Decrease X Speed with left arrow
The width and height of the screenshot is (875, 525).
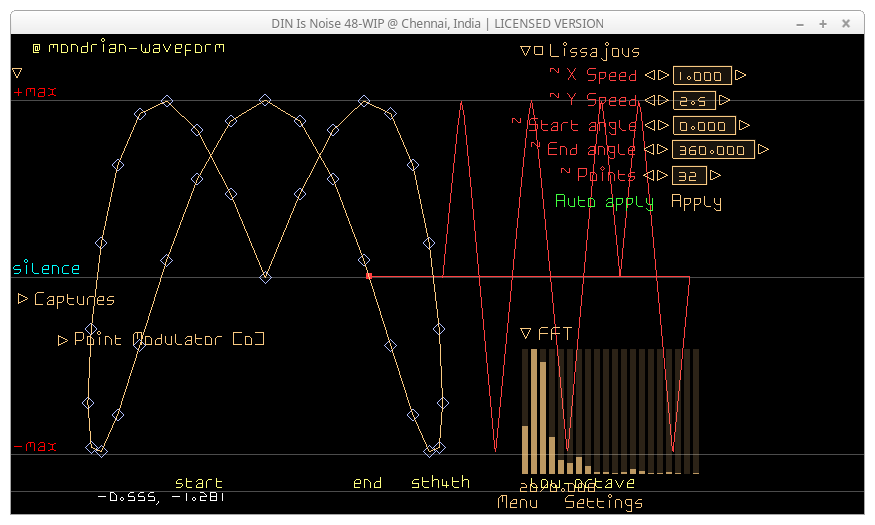648,75
